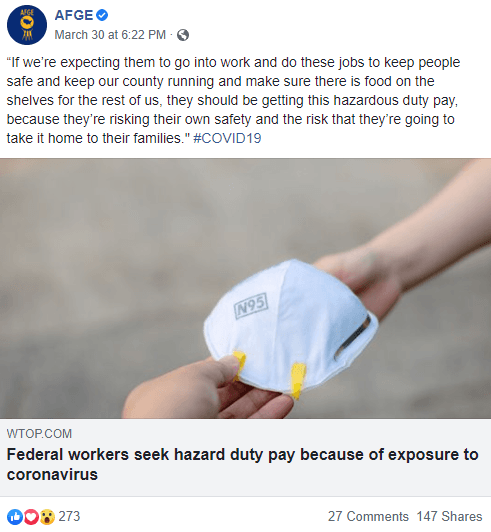Open the AFGE profile picture logo
The image size is (491, 532).
click(x=27, y=25)
